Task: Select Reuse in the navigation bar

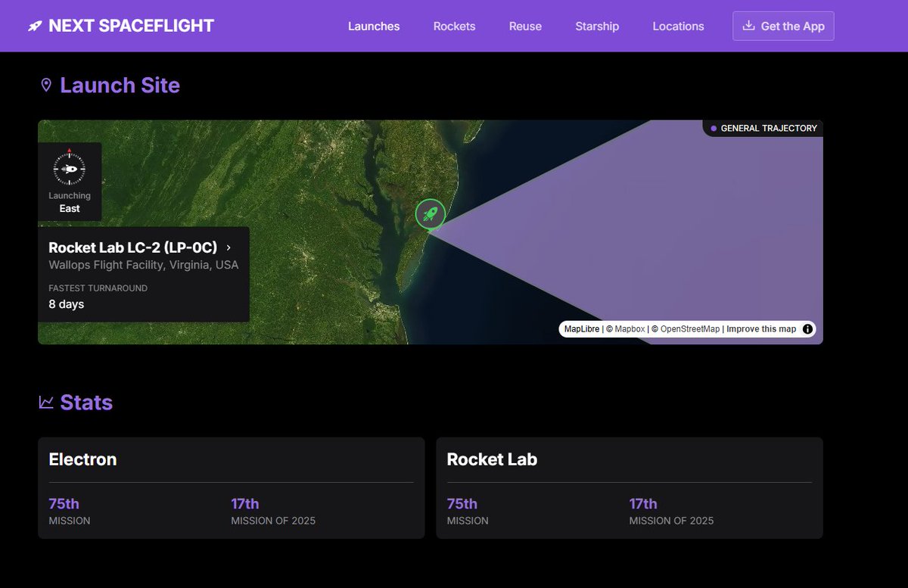Action: click(525, 26)
